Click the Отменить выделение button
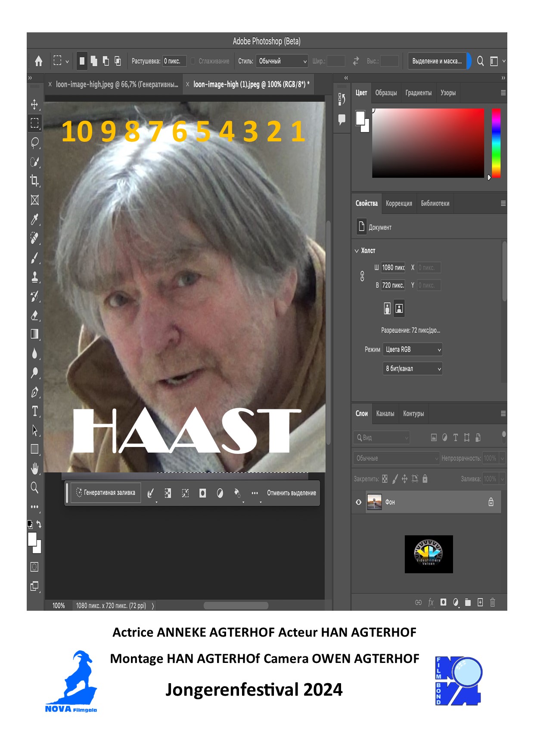 [x=291, y=493]
